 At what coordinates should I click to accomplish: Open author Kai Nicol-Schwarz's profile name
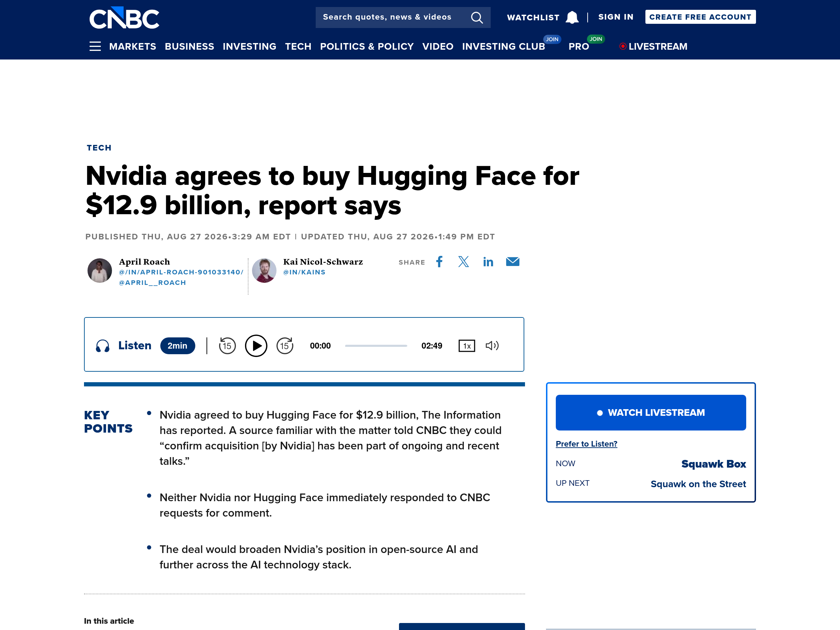[x=323, y=262]
